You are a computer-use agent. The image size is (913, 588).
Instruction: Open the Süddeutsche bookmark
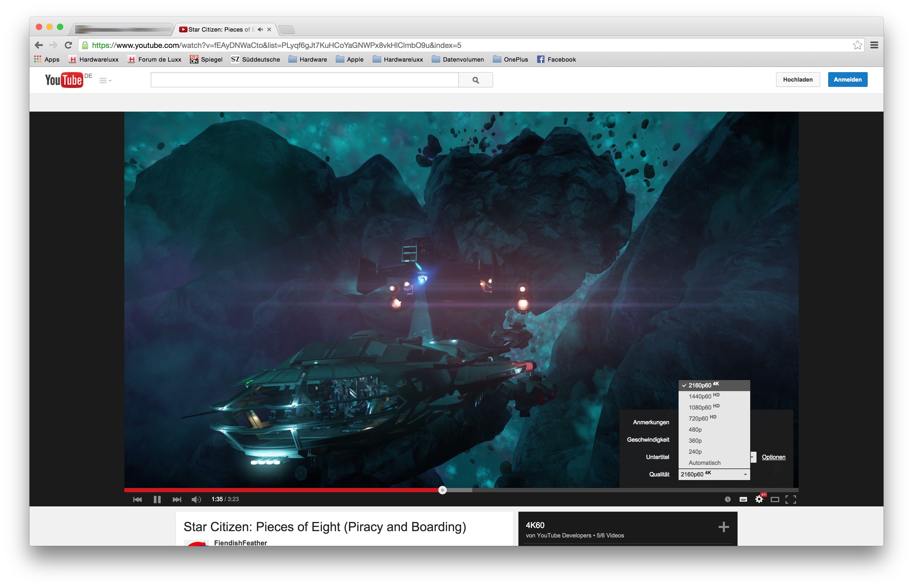(255, 59)
